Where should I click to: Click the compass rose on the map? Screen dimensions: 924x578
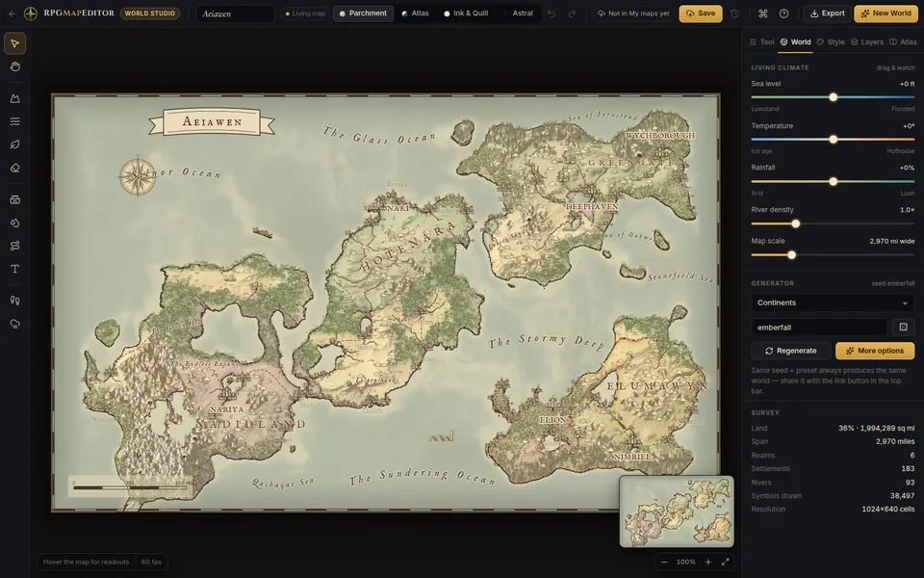click(x=138, y=176)
